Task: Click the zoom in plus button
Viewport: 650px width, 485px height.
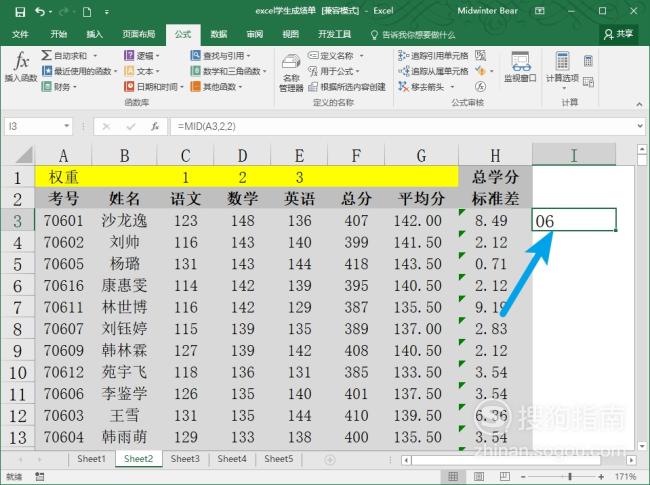Action: click(601, 477)
